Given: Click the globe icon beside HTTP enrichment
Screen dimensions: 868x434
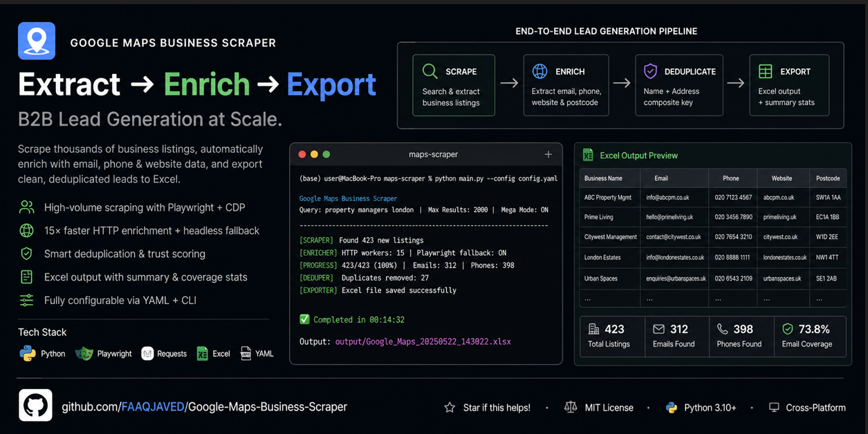Looking at the screenshot, I should pyautogui.click(x=26, y=231).
